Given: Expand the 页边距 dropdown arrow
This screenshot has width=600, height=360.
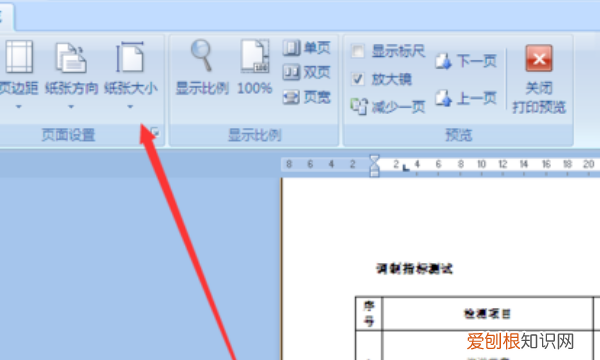Looking at the screenshot, I should tap(19, 107).
